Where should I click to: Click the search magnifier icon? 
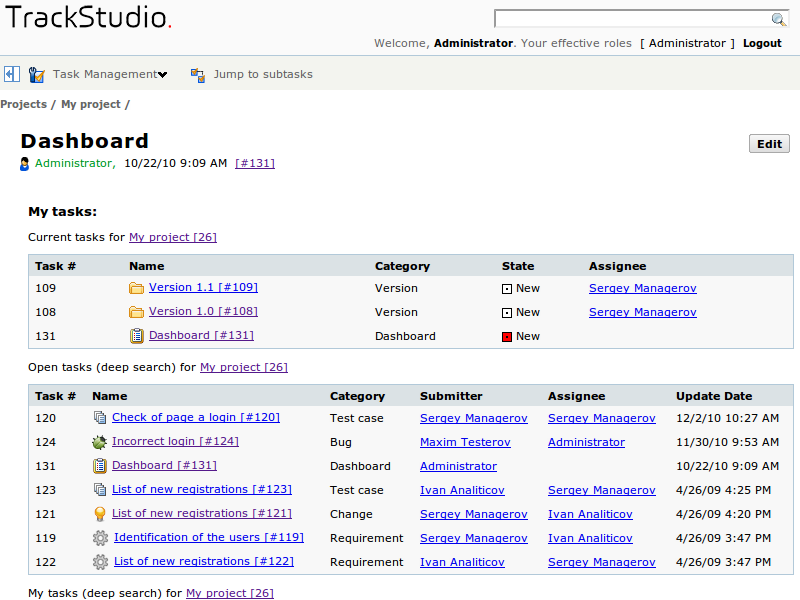coord(778,19)
